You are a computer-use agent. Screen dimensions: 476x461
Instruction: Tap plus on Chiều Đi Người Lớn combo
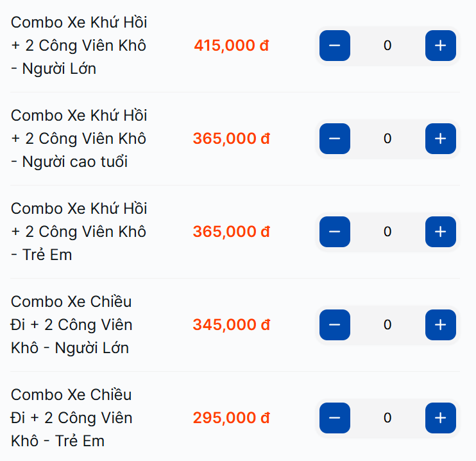coord(440,325)
